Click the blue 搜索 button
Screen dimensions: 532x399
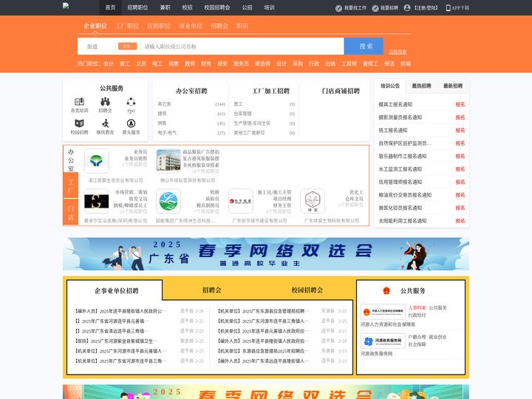point(364,46)
